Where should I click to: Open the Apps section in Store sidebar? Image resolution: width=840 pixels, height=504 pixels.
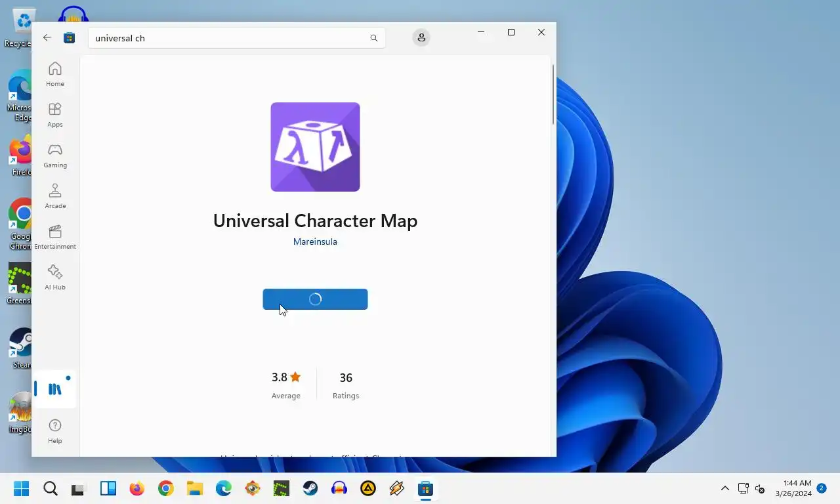click(x=55, y=115)
